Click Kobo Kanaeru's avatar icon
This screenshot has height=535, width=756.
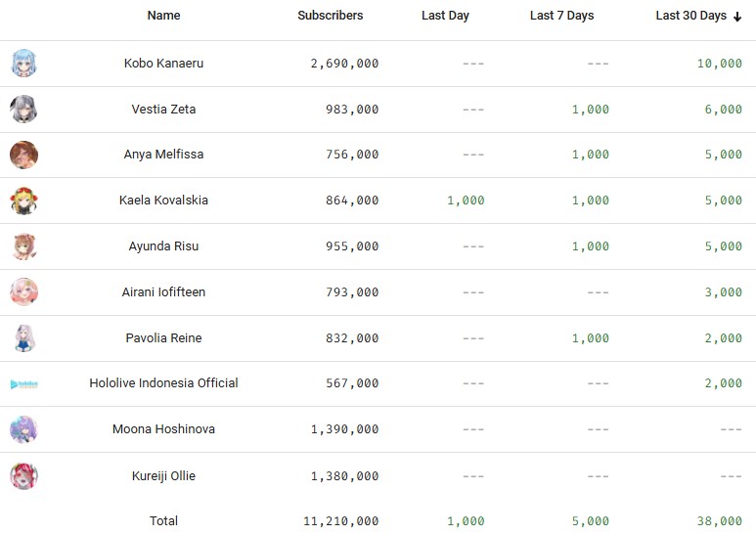(23, 64)
